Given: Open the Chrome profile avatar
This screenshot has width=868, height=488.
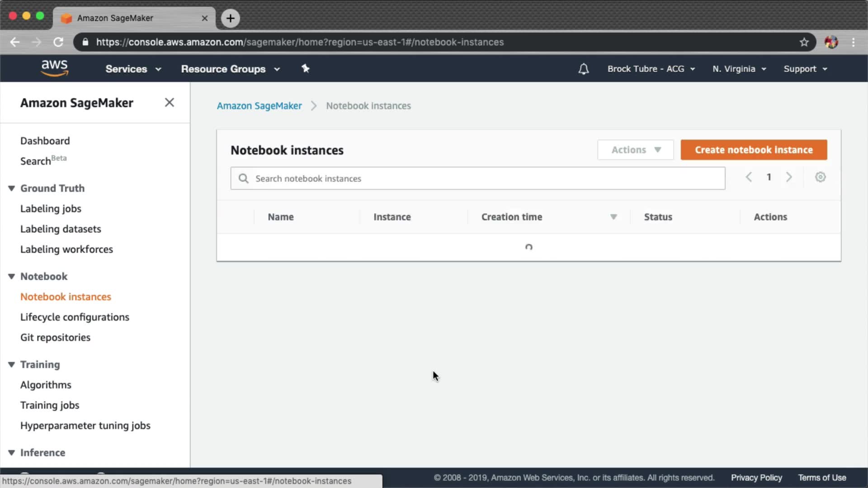Looking at the screenshot, I should [x=831, y=42].
